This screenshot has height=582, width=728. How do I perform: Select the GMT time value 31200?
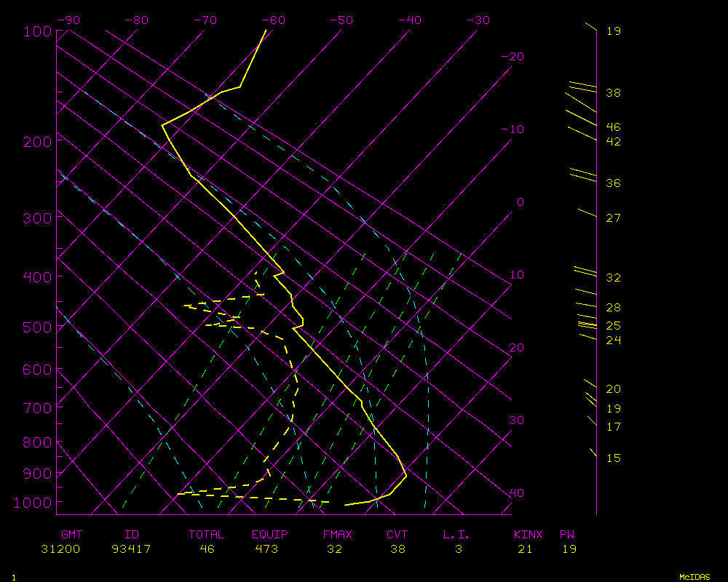pos(61,549)
